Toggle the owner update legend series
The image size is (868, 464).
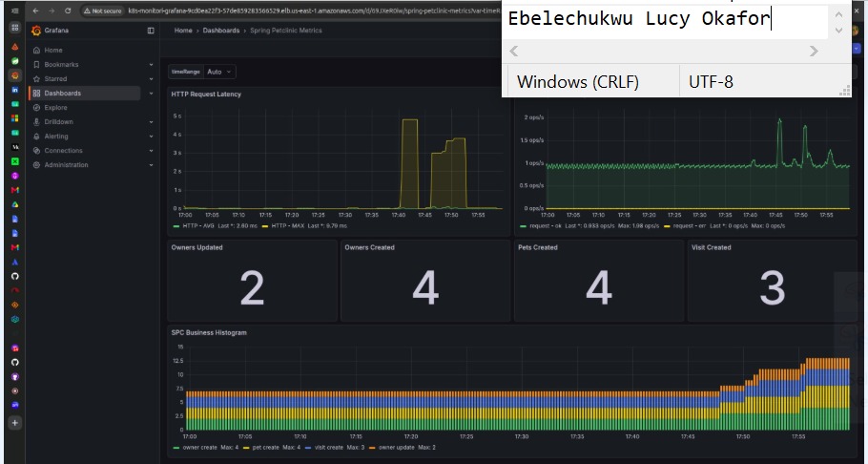tap(397, 448)
